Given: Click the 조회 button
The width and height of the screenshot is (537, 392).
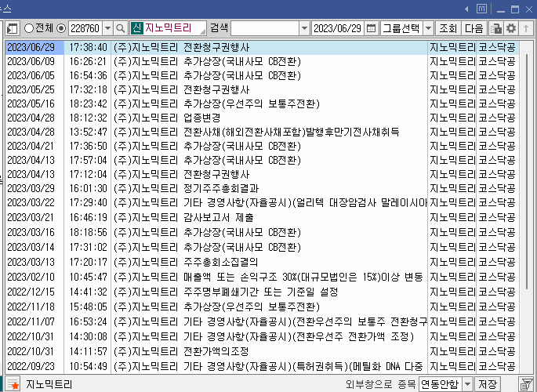Looking at the screenshot, I should pyautogui.click(x=448, y=28).
